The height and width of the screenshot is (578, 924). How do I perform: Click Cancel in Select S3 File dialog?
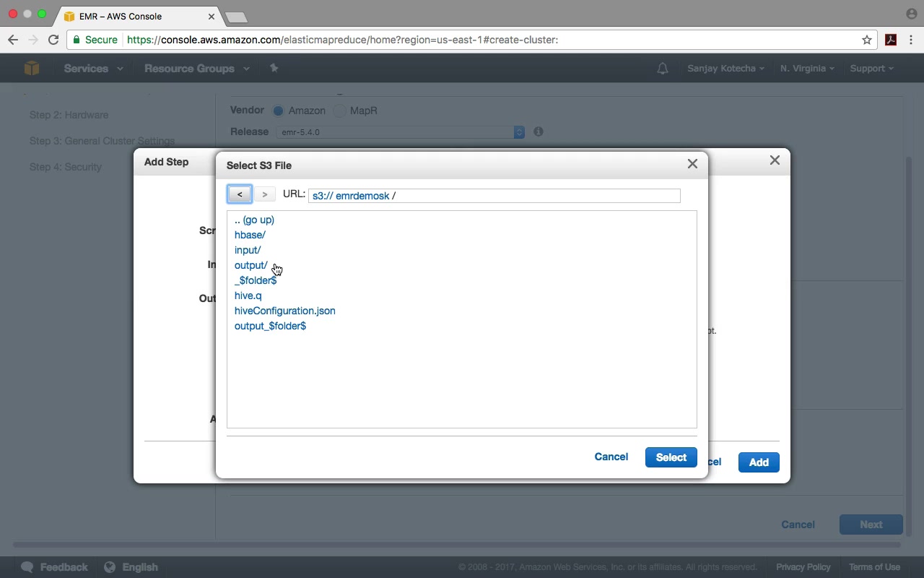(x=611, y=457)
